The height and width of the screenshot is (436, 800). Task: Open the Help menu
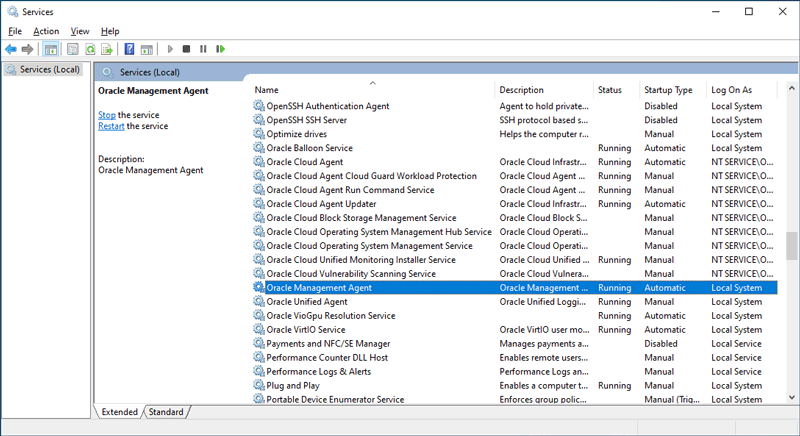tap(110, 31)
